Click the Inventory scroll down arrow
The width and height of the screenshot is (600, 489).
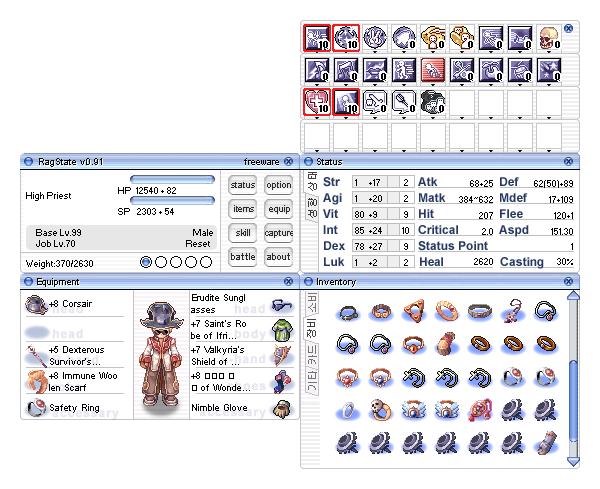[x=573, y=461]
